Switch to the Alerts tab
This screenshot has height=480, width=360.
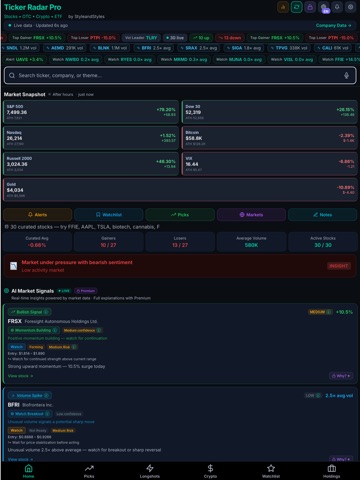tap(38, 215)
